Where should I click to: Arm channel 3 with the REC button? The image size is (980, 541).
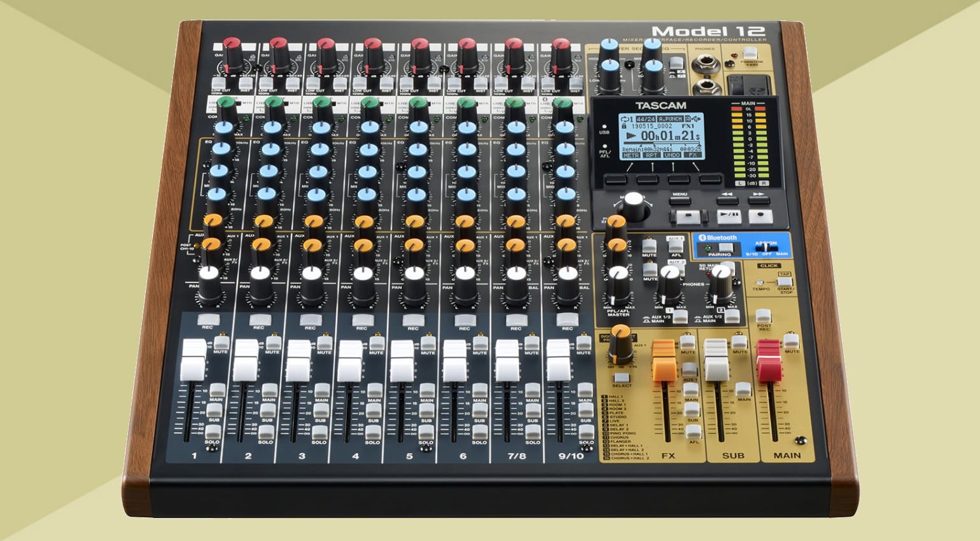click(x=310, y=320)
